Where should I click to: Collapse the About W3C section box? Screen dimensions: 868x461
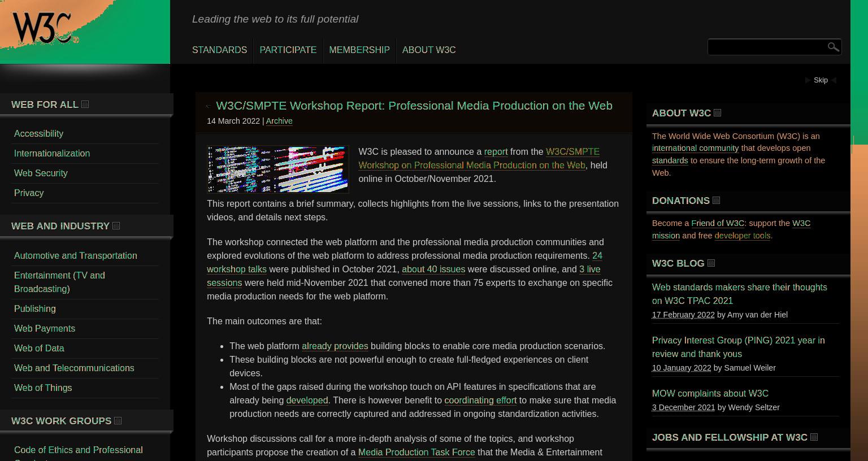coord(717,113)
